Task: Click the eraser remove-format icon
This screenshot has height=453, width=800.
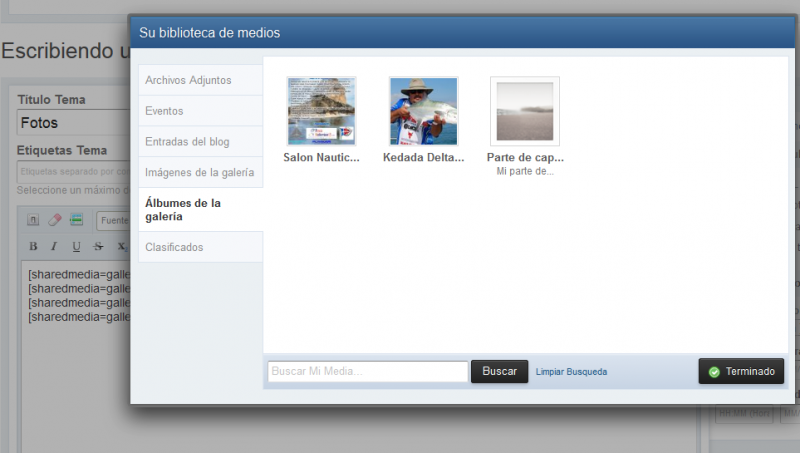Action: pos(55,220)
